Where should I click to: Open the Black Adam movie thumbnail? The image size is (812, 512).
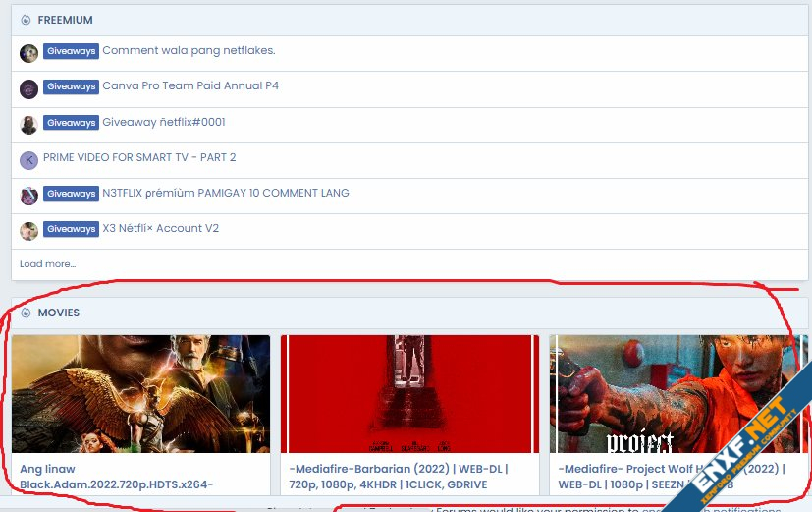(x=140, y=393)
